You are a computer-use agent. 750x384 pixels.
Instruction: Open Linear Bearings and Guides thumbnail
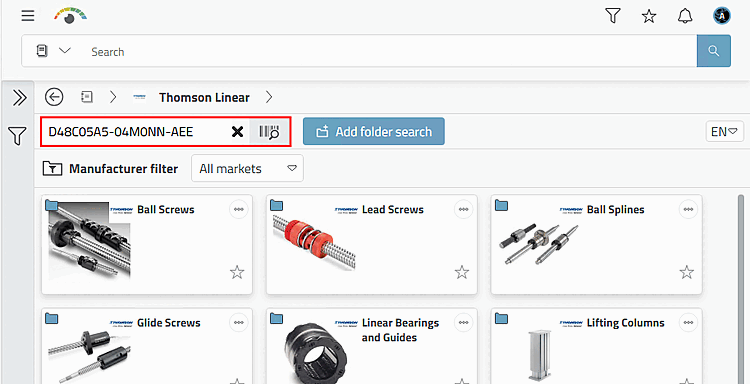point(317,353)
